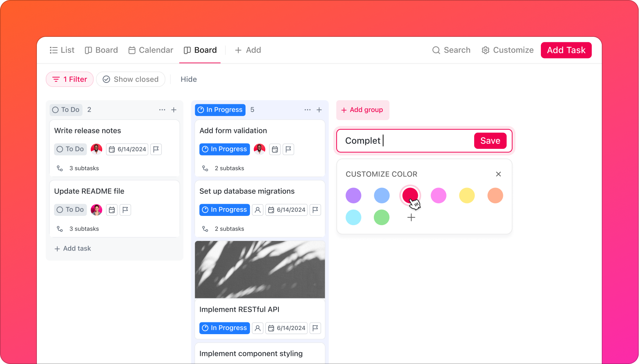Click assignee avatar on Update README file
The width and height of the screenshot is (639, 364).
[97, 210]
